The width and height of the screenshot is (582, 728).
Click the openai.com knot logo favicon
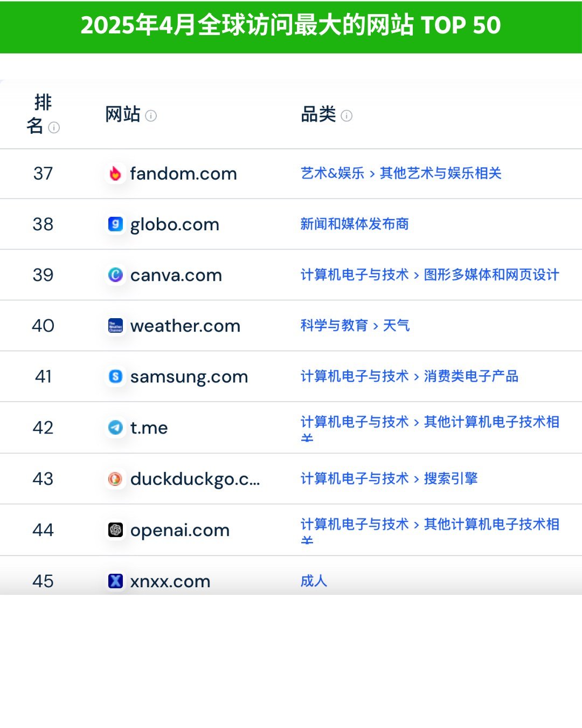(115, 530)
